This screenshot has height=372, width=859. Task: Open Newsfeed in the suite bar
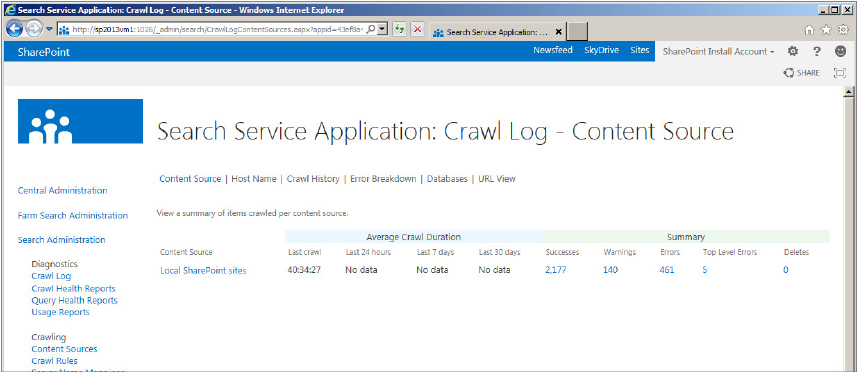coord(553,50)
